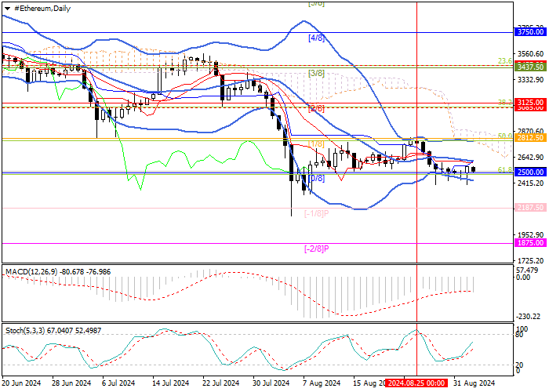Image resolution: width=549 pixels, height=392 pixels.
Task: Click the 14 Jul 2024 date label
Action: pyautogui.click(x=171, y=383)
